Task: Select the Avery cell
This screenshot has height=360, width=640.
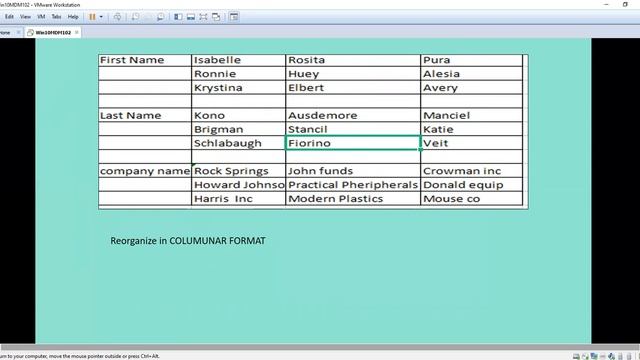Action: pyautogui.click(x=471, y=88)
